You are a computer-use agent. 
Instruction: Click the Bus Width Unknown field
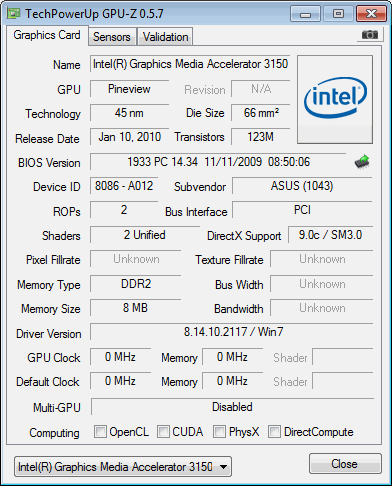coord(322,284)
